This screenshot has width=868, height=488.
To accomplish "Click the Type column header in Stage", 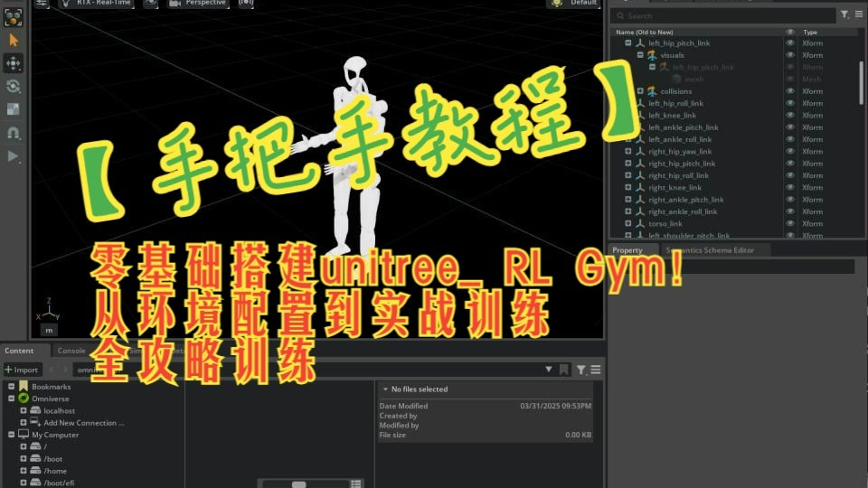I will [x=810, y=33].
